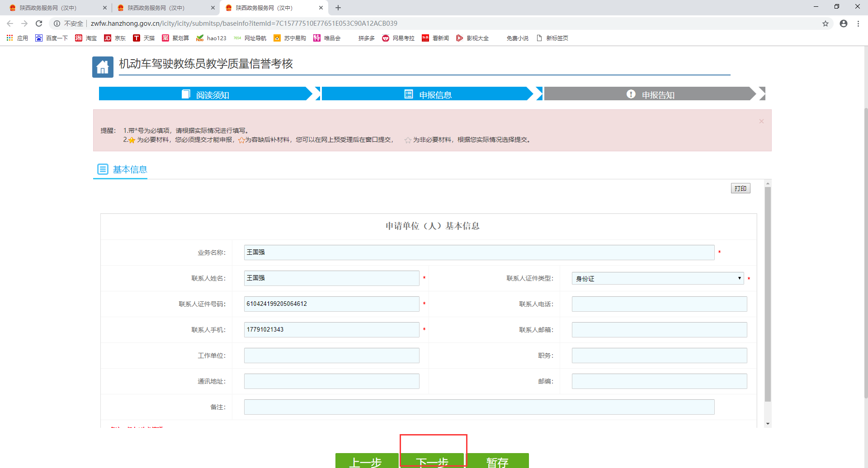Open the Chrome three-dot menu

(x=858, y=23)
